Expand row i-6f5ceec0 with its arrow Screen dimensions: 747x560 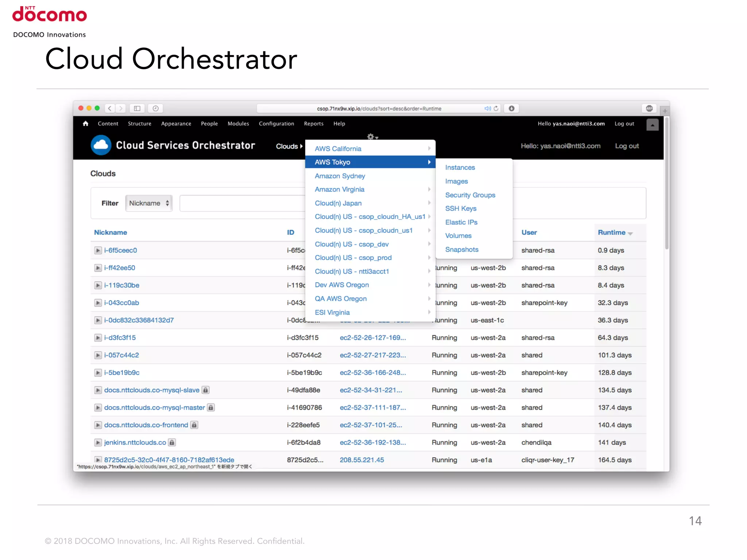[x=98, y=250]
